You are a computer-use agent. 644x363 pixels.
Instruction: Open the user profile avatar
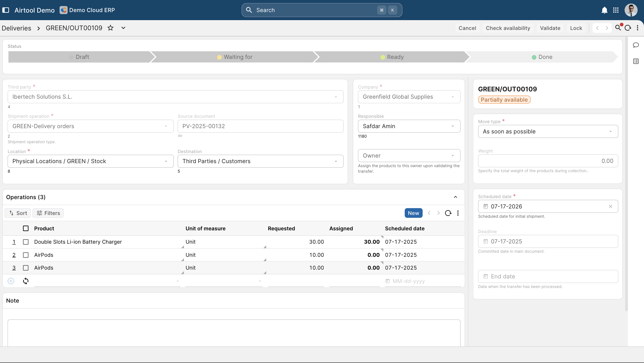pyautogui.click(x=631, y=10)
